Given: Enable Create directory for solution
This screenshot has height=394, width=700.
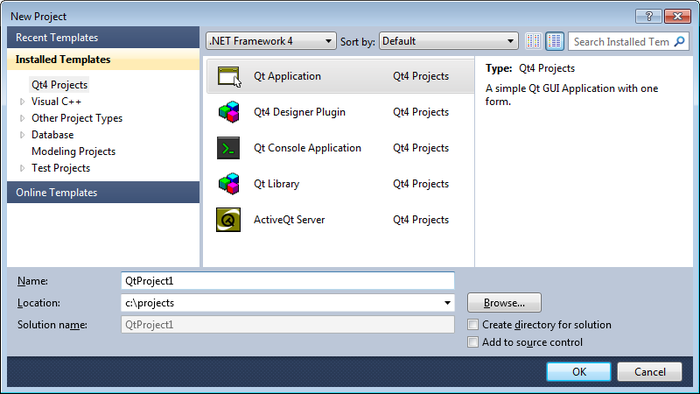Looking at the screenshot, I should pos(473,324).
